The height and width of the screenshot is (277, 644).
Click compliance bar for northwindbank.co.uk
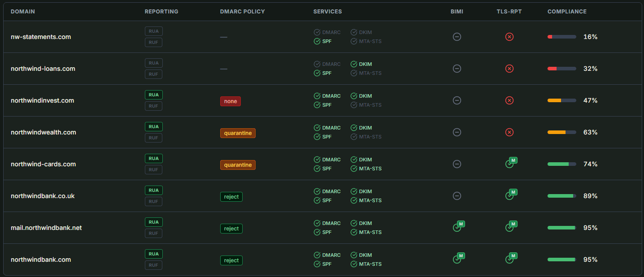pos(562,196)
